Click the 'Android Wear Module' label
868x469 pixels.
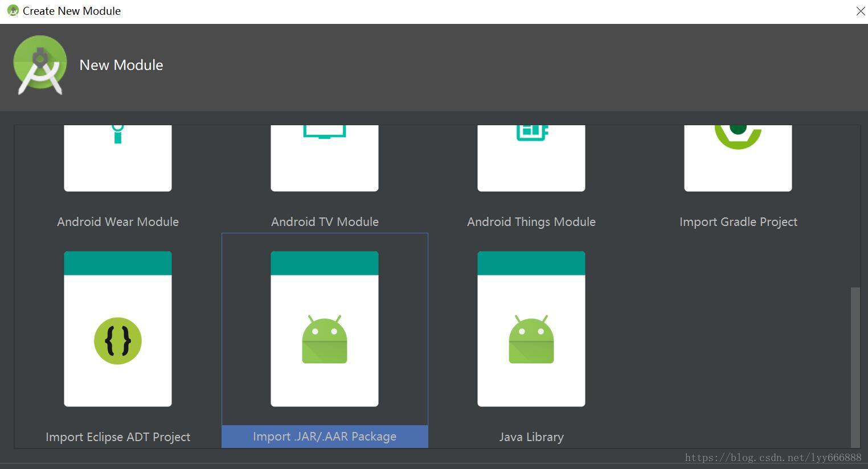[x=118, y=222]
